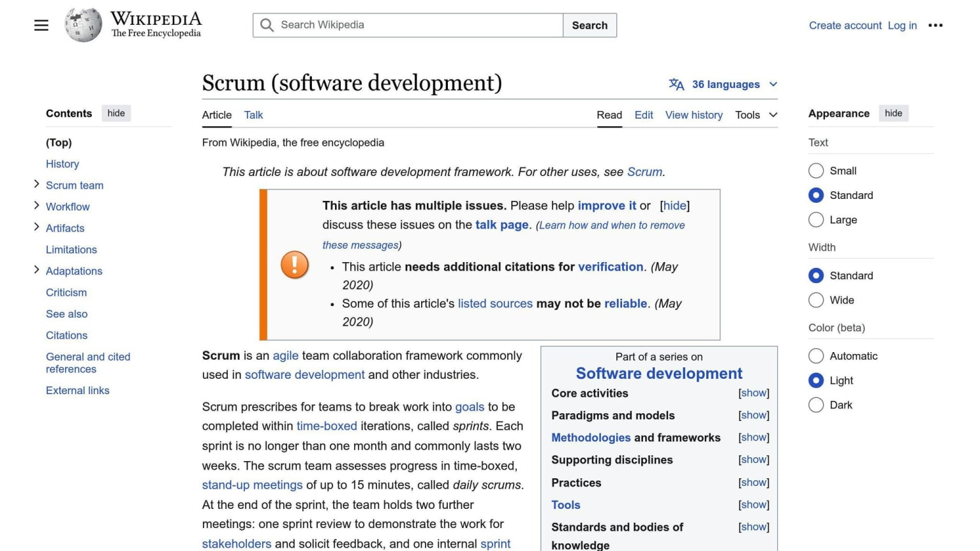The height and width of the screenshot is (551, 980).
Task: Go to Citations section in contents
Action: (67, 335)
